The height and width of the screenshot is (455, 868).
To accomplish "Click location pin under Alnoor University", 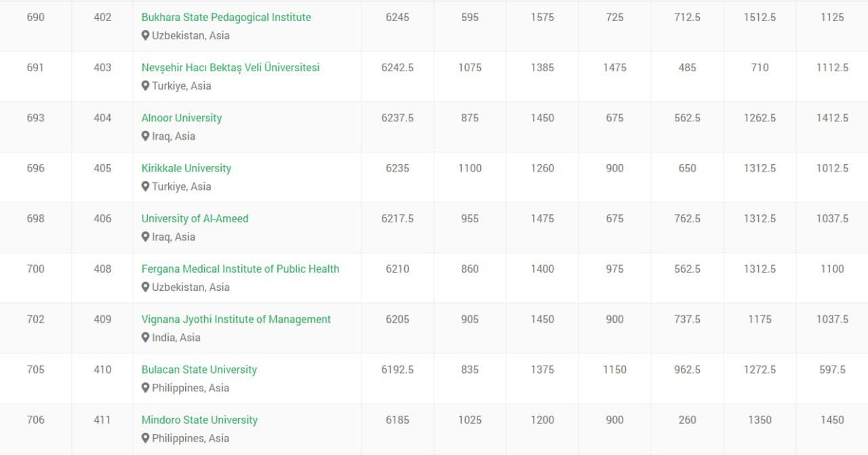I will coord(145,136).
